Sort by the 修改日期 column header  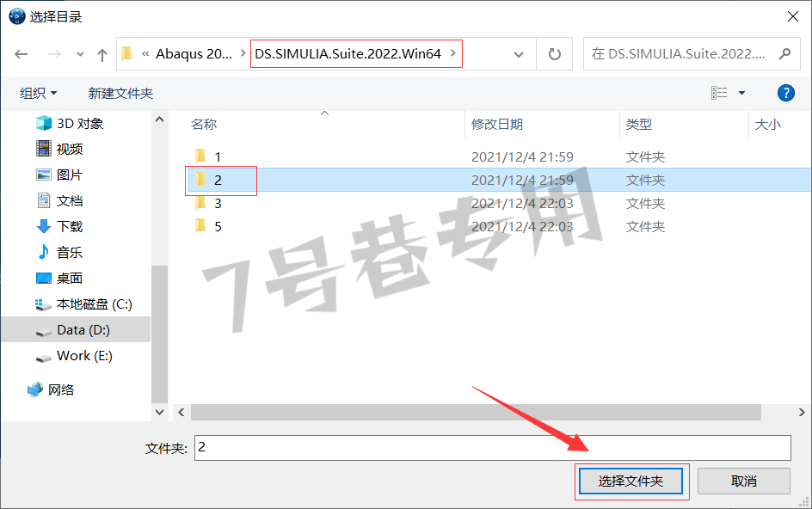click(x=496, y=125)
